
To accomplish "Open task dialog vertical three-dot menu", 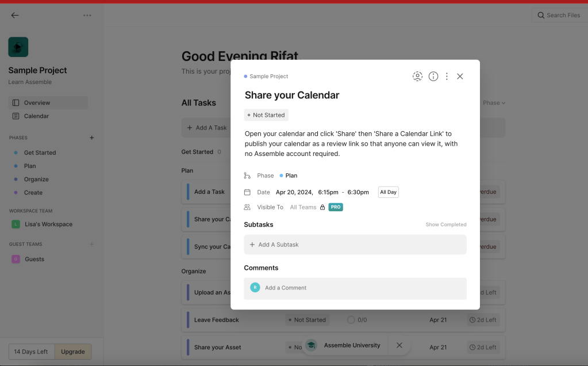I will [447, 76].
